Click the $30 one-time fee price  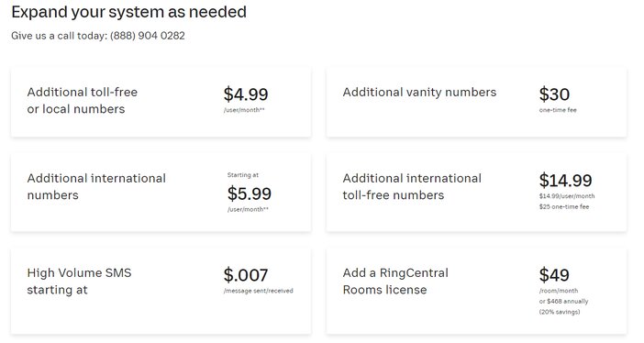(554, 94)
